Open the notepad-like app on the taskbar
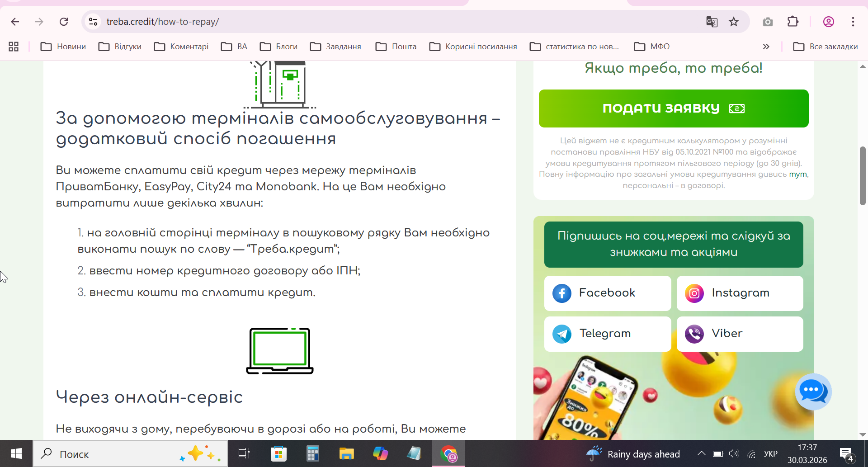Image resolution: width=868 pixels, height=467 pixels. (x=414, y=453)
